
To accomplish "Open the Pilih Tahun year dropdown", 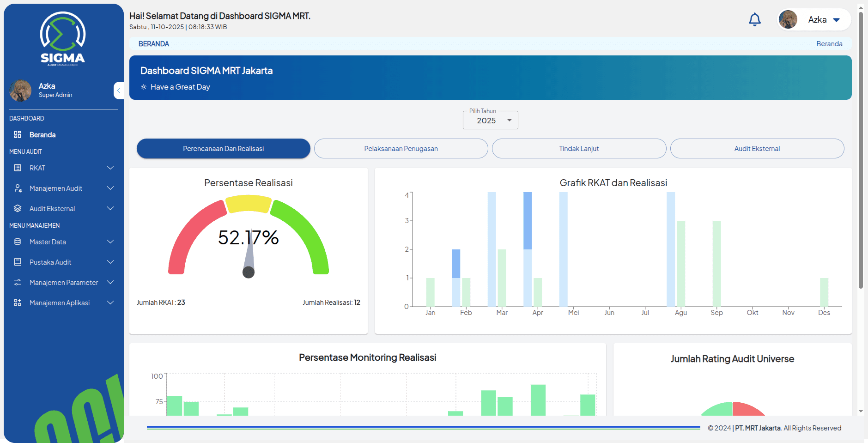I will click(490, 121).
